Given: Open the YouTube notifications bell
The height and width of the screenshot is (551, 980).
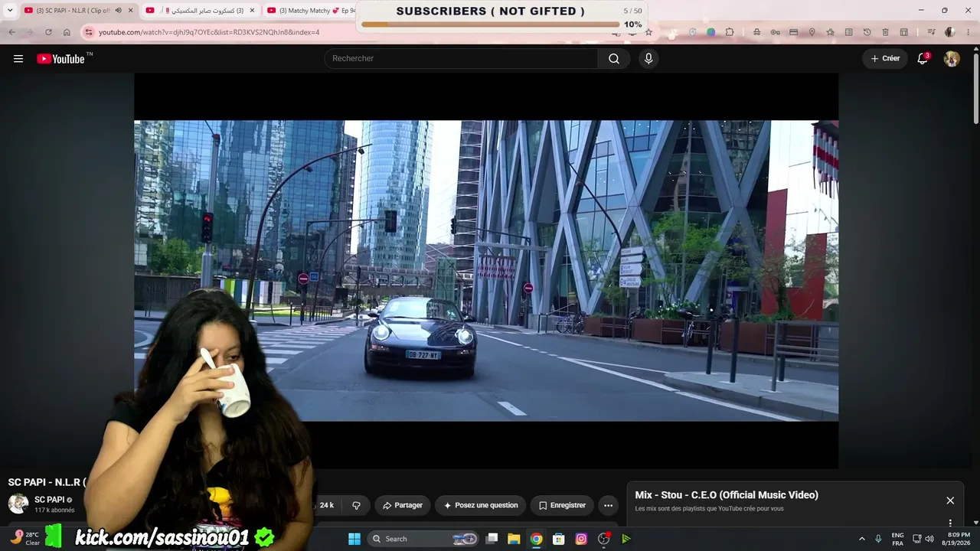Looking at the screenshot, I should [923, 59].
